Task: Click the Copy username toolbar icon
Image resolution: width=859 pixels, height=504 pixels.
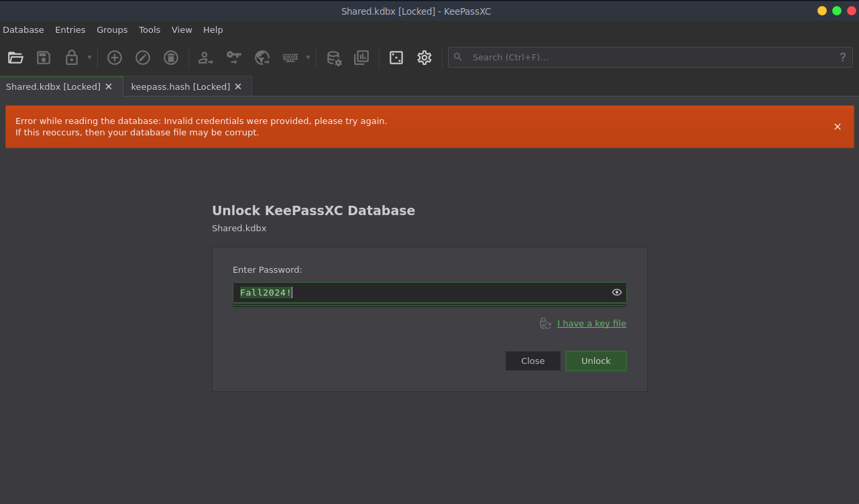Action: coord(205,58)
